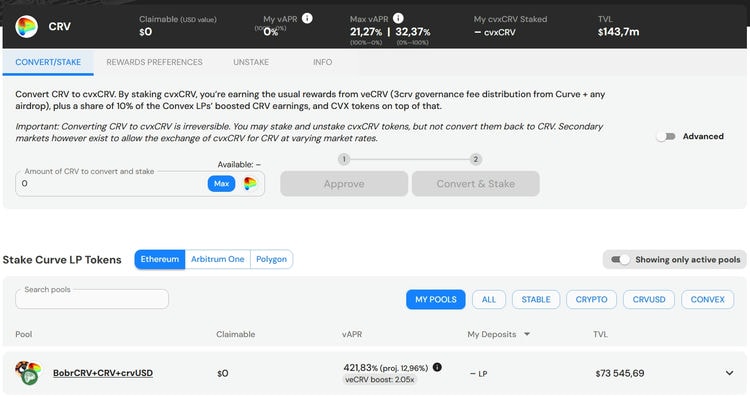Click the vAPR column header
Image resolution: width=750 pixels, height=398 pixels.
coord(352,334)
